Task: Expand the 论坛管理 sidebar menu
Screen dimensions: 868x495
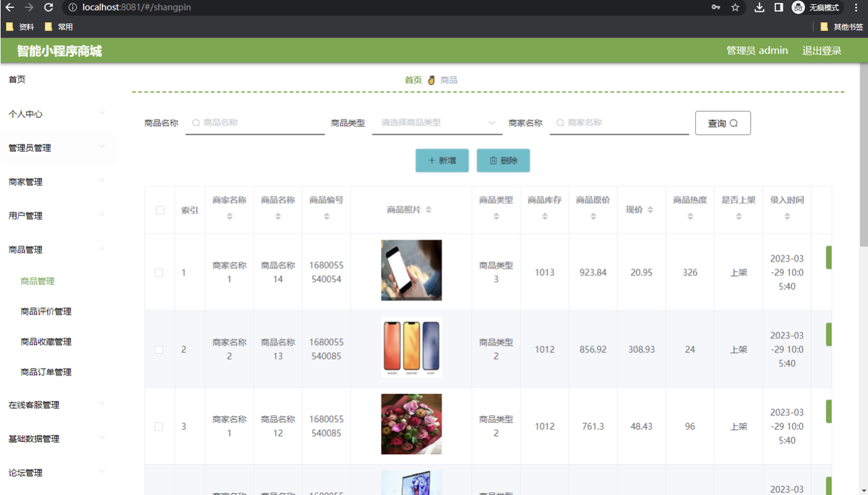Action: (x=59, y=473)
